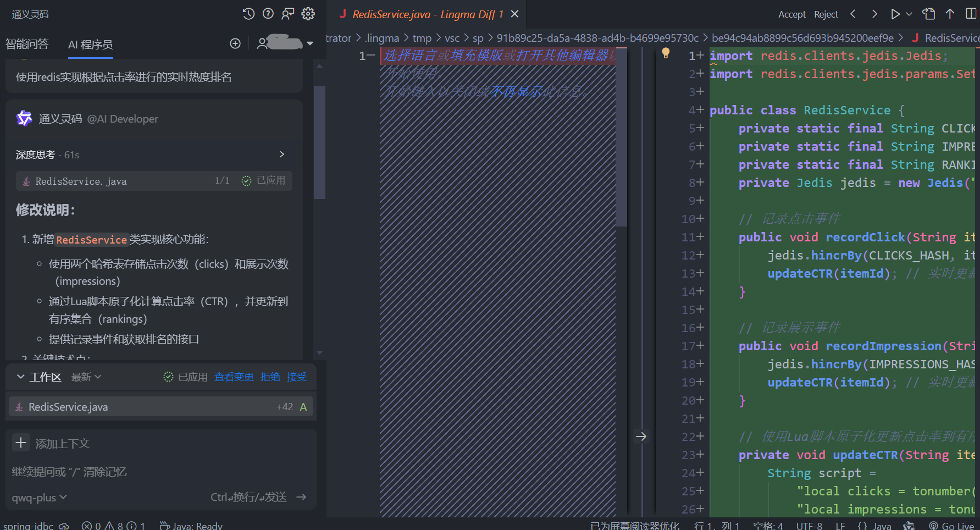Toggle split editor layout
This screenshot has width=980, height=530.
pyautogui.click(x=971, y=14)
